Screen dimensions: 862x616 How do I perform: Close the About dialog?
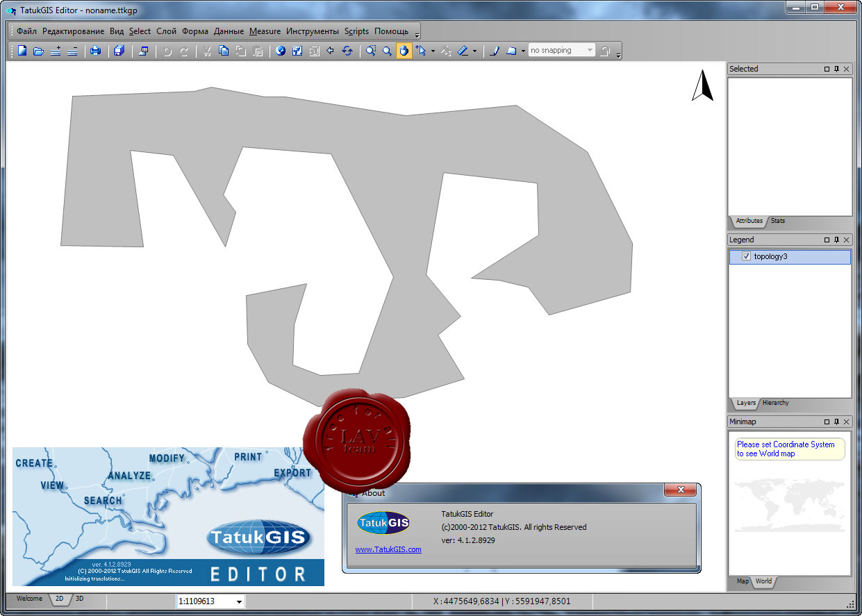680,490
